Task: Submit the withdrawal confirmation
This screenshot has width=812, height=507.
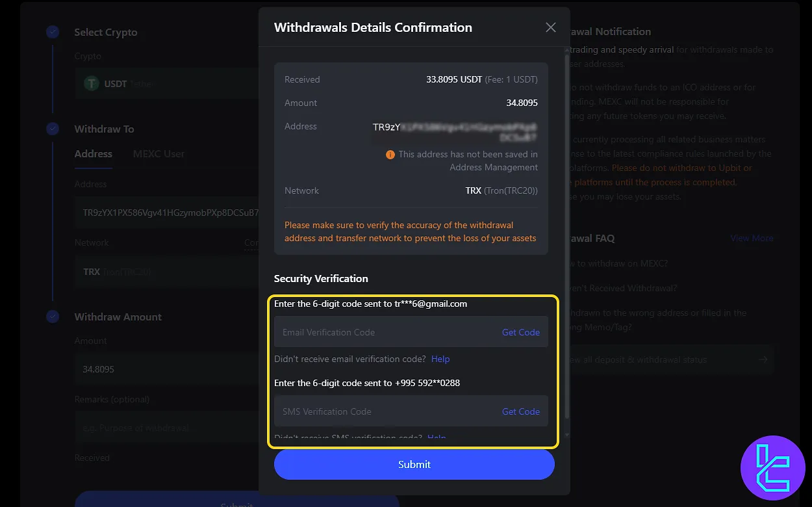Action: click(x=414, y=464)
